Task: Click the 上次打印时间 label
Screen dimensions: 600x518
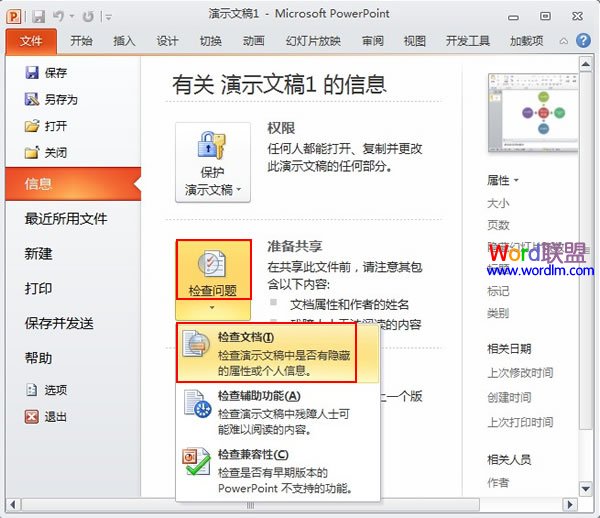Action: coord(520,422)
